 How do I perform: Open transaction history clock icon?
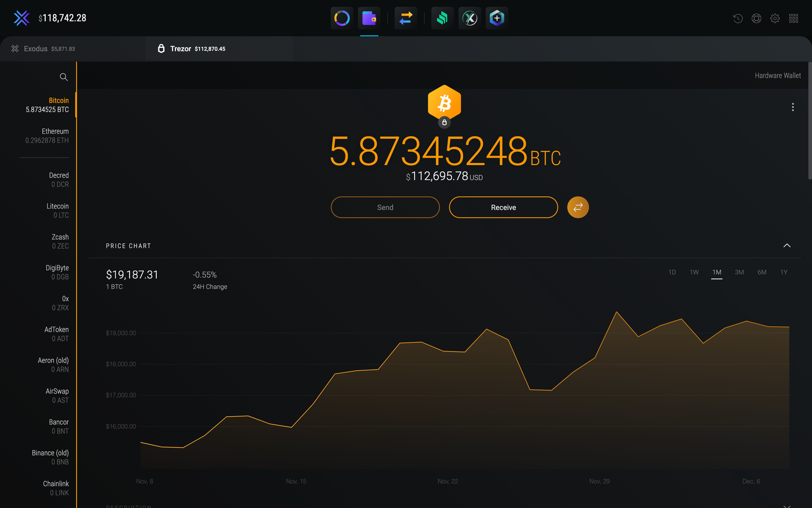pos(738,18)
